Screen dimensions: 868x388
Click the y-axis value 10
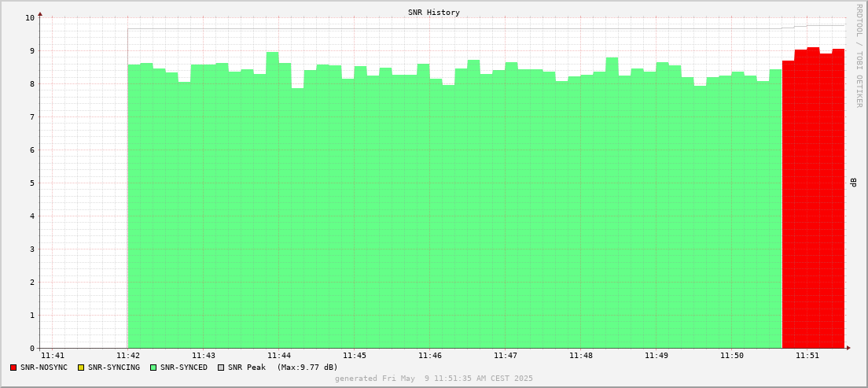point(30,18)
